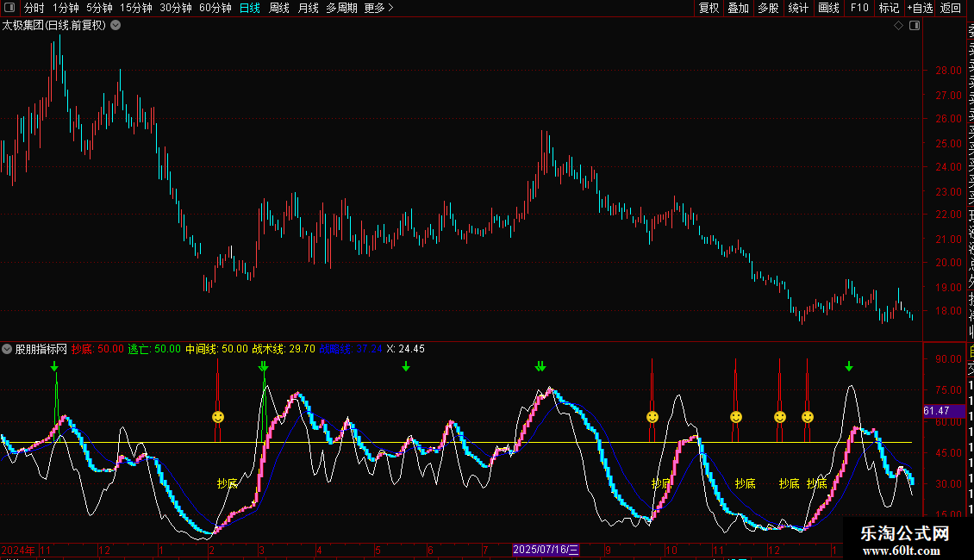
Task: Click the split-panel icon at title row right
Action: (x=915, y=26)
